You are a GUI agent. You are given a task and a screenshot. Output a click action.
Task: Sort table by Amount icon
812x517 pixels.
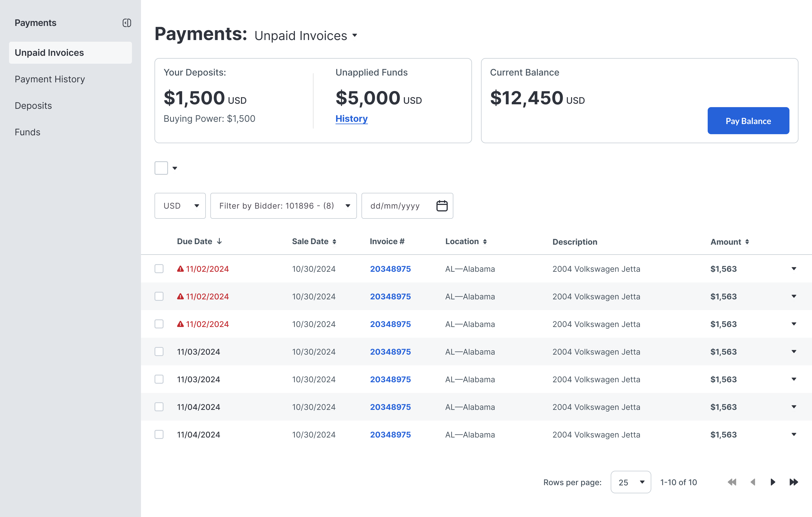747,242
